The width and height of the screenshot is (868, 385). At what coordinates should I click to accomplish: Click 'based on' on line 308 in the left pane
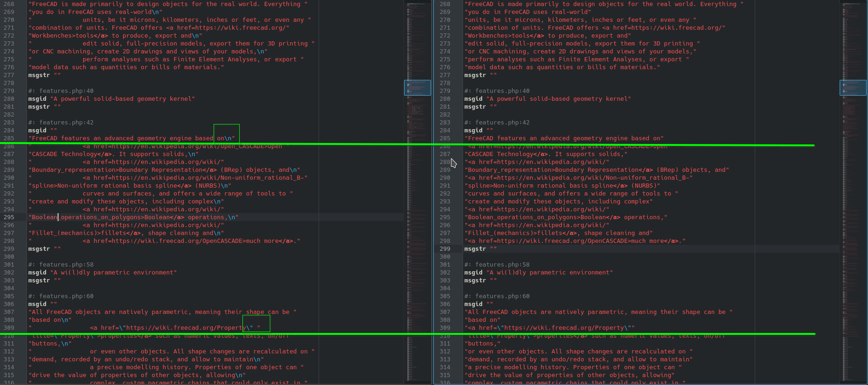[46, 320]
